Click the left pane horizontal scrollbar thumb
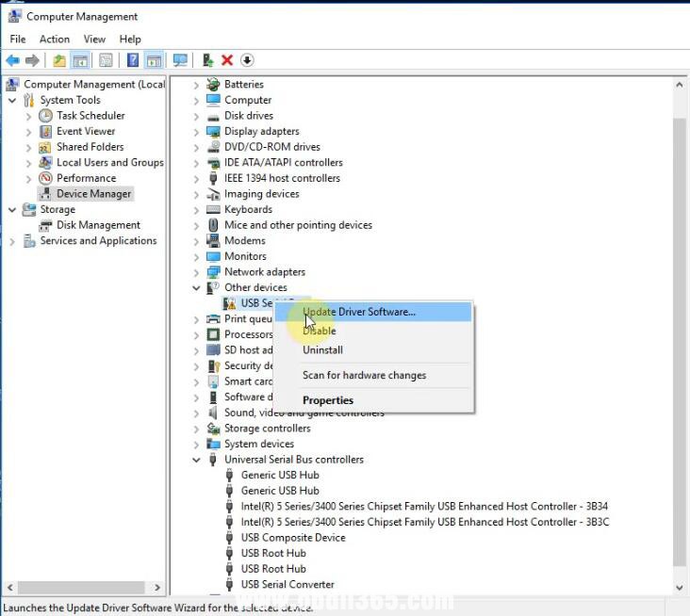 coord(81,587)
